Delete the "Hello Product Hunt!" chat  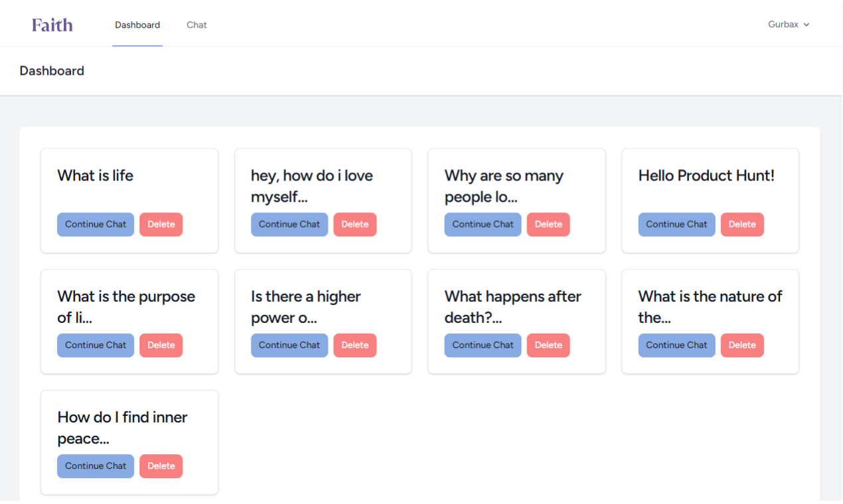pyautogui.click(x=742, y=224)
